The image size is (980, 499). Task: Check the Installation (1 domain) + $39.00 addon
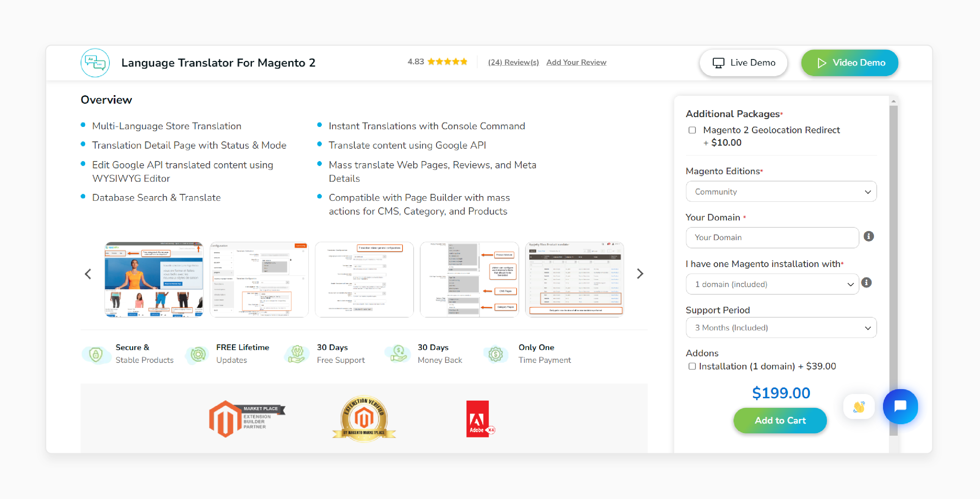692,366
